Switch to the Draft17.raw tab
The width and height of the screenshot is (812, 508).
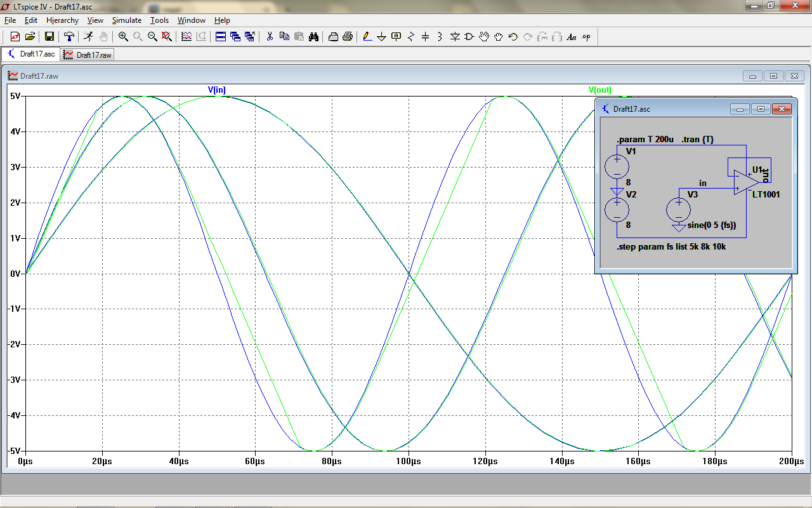[88, 55]
